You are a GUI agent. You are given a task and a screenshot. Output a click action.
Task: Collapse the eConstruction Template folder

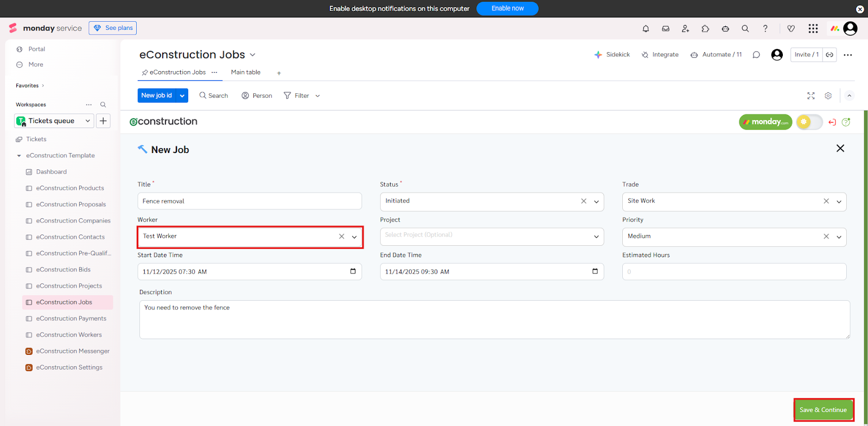point(19,156)
